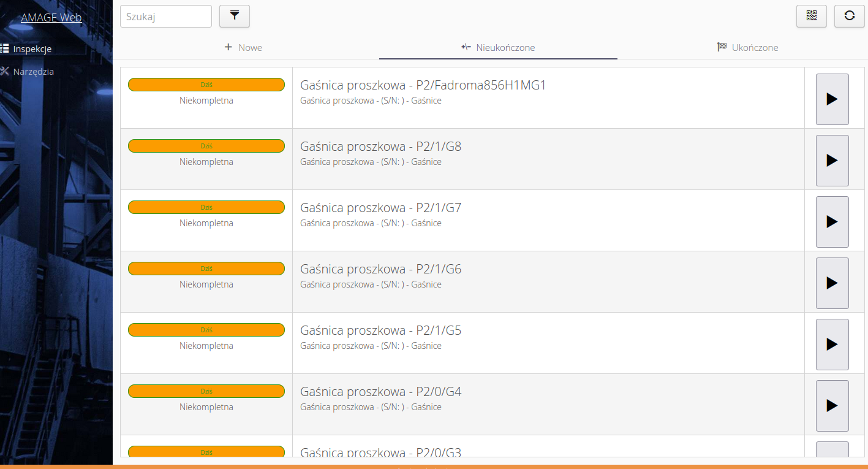The width and height of the screenshot is (868, 469).
Task: Open Inspekcje in the sidebar
Action: (x=26, y=49)
